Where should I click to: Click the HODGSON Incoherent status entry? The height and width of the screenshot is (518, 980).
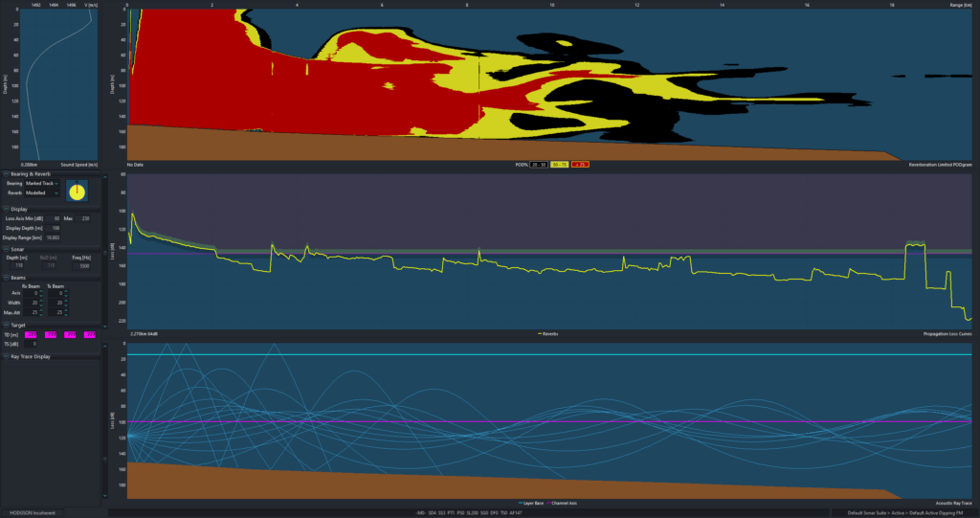coord(32,513)
